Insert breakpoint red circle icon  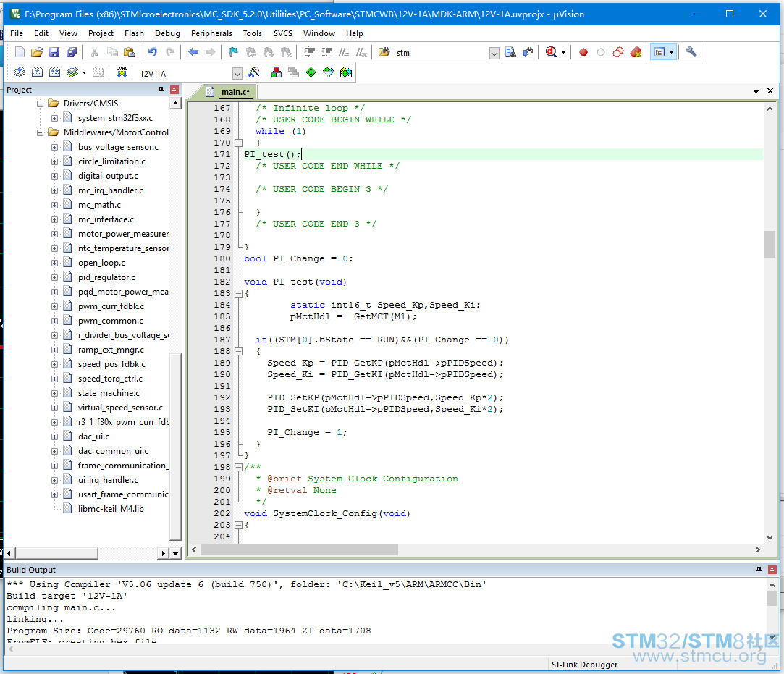[x=583, y=53]
